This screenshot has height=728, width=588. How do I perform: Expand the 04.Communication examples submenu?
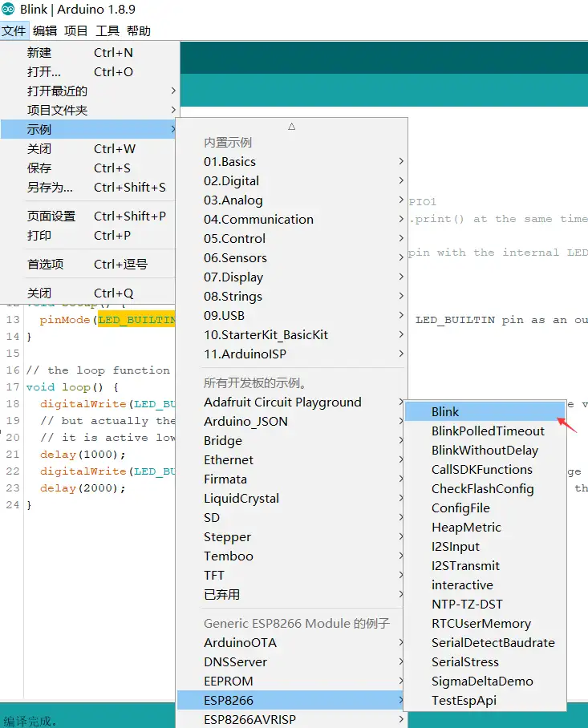(258, 220)
